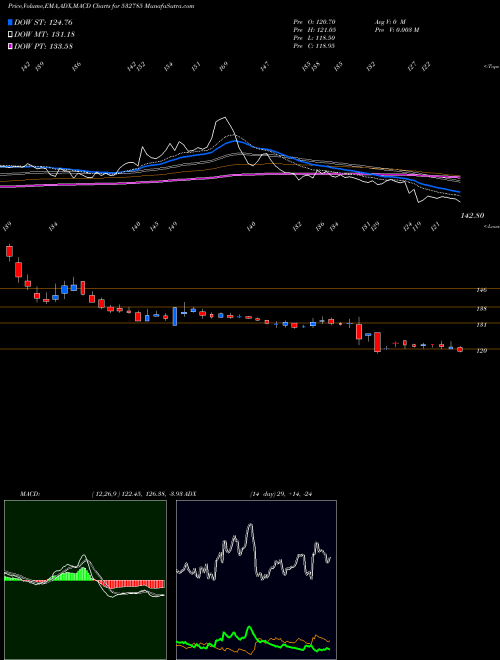Click the white DOW MT legend swatch
The height and width of the screenshot is (660, 500).
pos(10,35)
